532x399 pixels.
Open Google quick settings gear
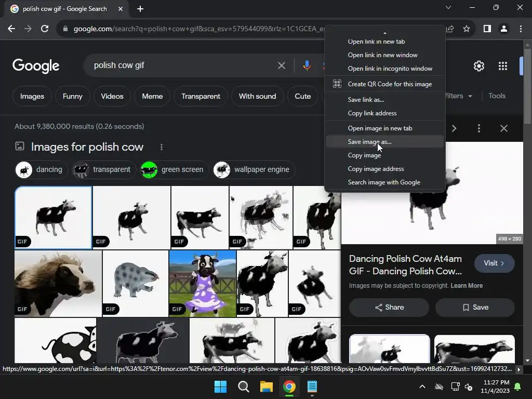pos(478,66)
